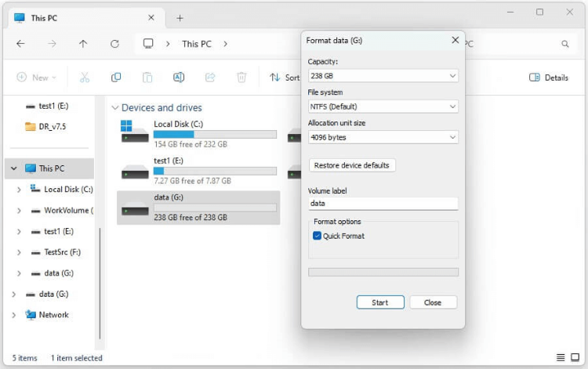Expand the Network node
This screenshot has height=369, width=588.
[x=14, y=315]
